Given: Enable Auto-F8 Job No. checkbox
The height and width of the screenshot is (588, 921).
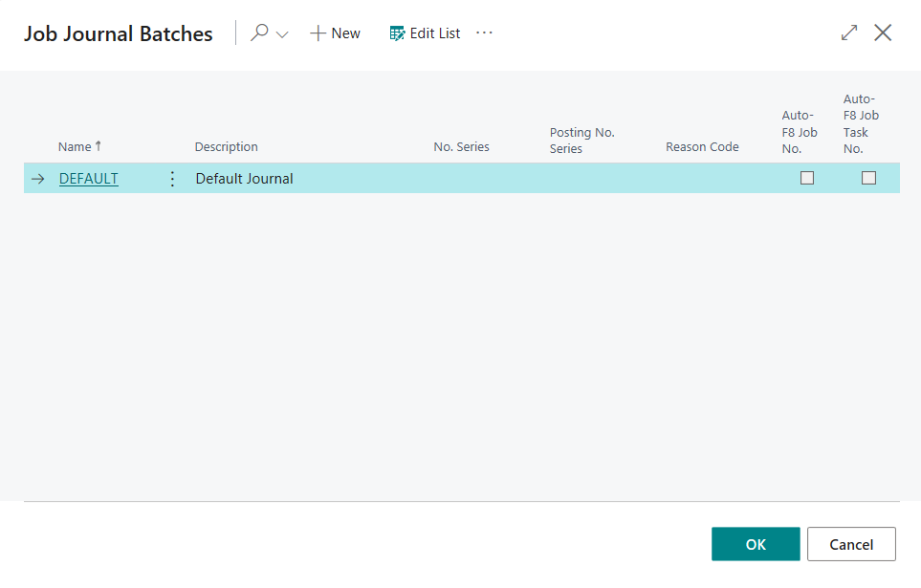Looking at the screenshot, I should click(x=807, y=178).
